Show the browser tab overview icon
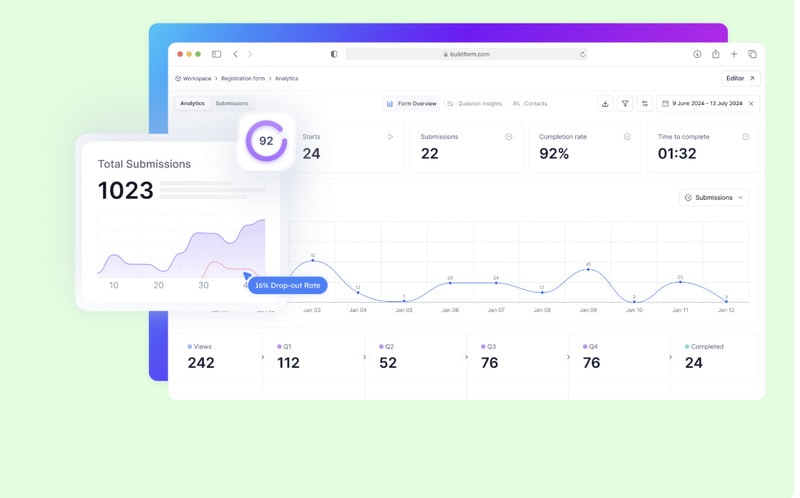The width and height of the screenshot is (800, 498). [x=752, y=54]
